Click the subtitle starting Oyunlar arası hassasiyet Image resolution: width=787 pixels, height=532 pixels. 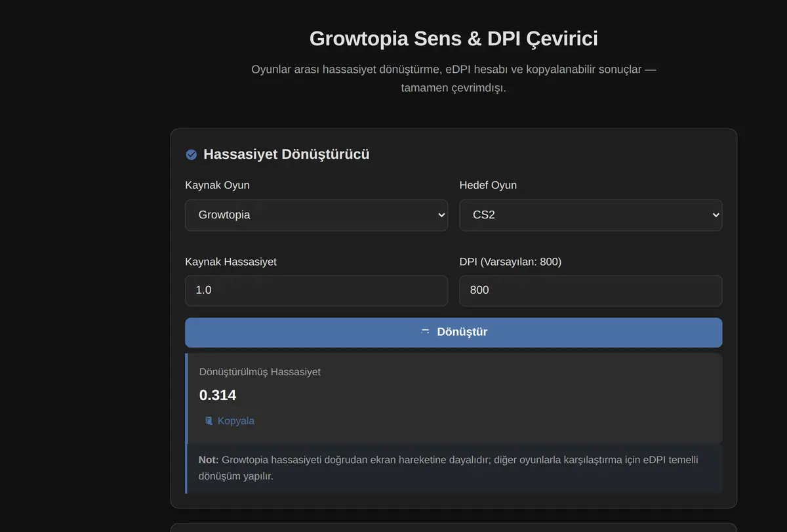point(453,79)
